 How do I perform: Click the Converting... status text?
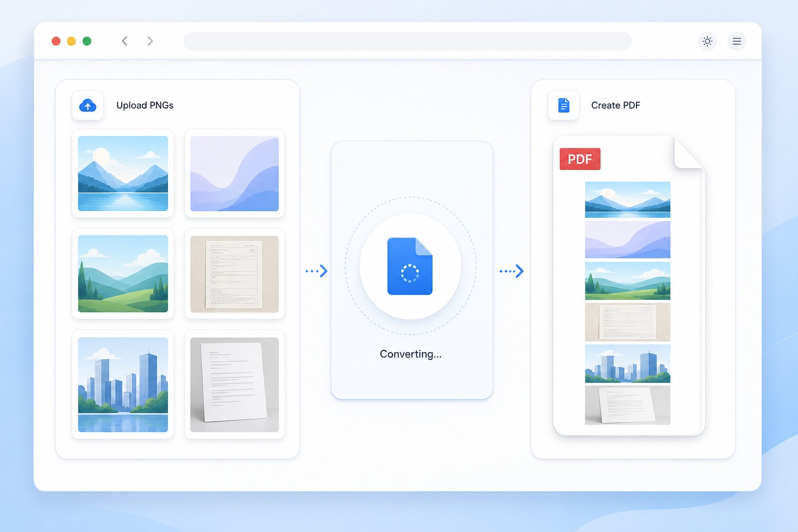pos(410,354)
